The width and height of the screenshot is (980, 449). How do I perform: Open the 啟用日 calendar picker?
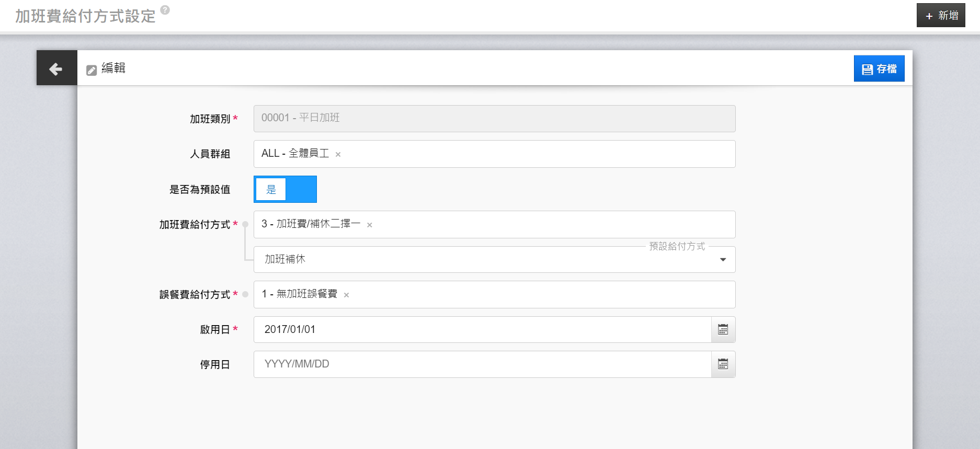pyautogui.click(x=723, y=330)
